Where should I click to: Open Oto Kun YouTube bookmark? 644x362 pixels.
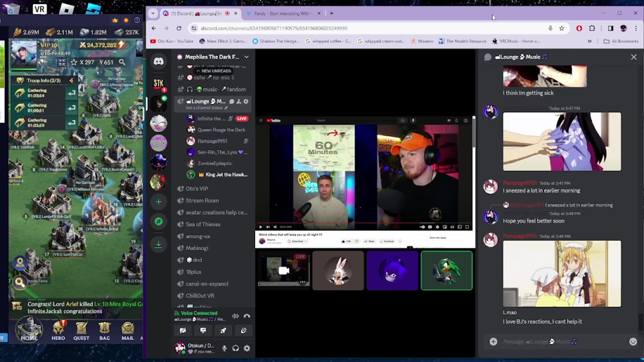172,41
